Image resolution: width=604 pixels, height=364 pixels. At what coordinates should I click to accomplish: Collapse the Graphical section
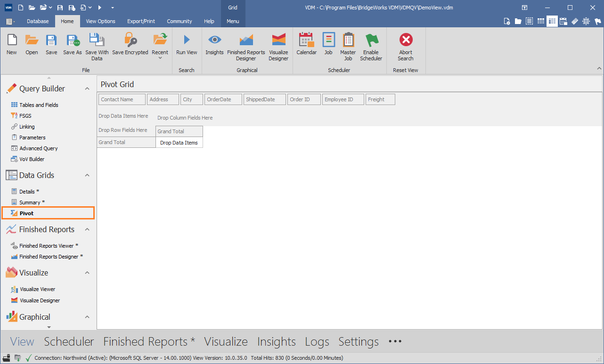(x=87, y=317)
